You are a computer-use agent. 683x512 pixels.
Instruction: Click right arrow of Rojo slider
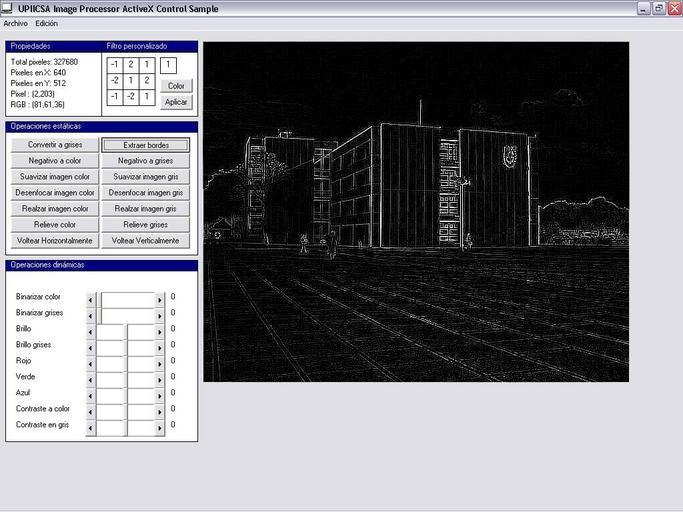[159, 364]
